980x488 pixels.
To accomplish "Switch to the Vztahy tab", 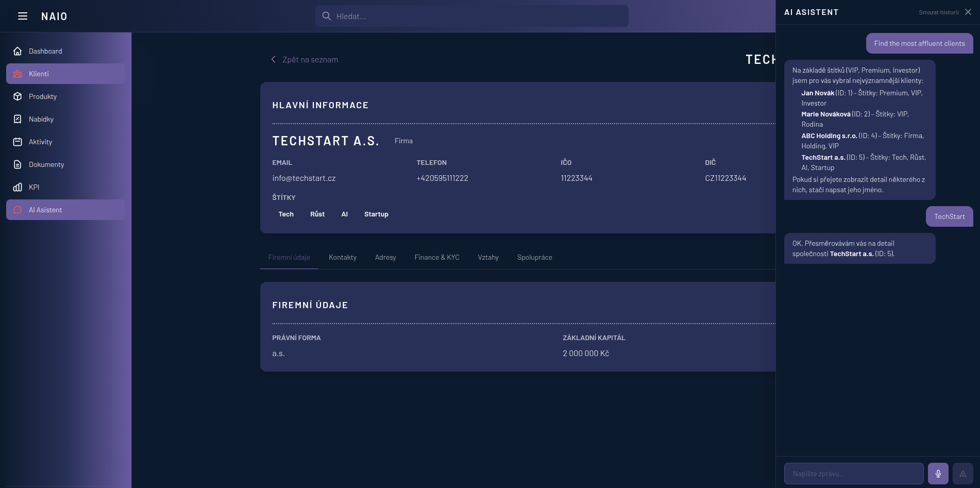I will click(487, 257).
